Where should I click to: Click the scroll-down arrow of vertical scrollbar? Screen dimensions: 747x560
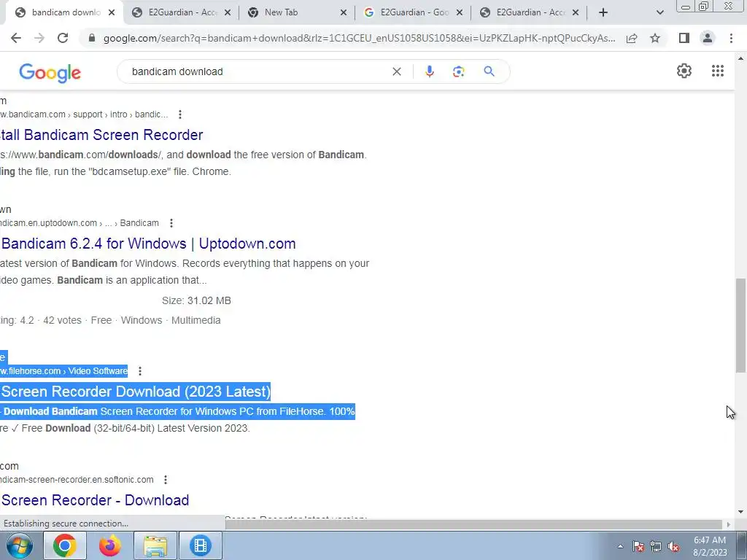[740, 512]
